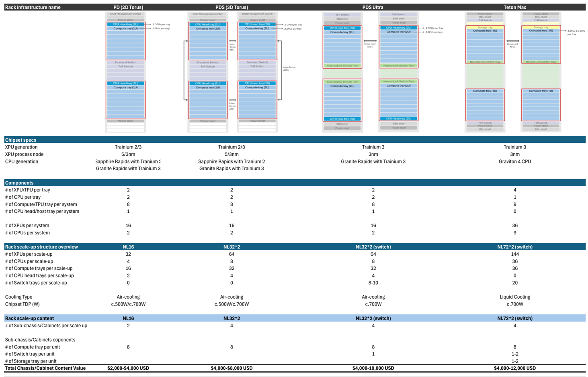Viewport: 588px width, 377px height.
Task: Select the "PDS Ultra" column header
Action: pyautogui.click(x=373, y=7)
